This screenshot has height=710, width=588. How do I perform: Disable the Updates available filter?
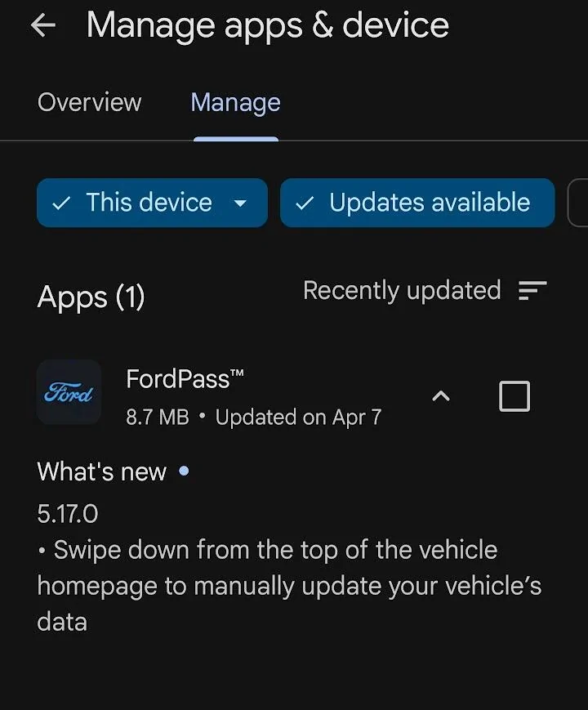[416, 202]
